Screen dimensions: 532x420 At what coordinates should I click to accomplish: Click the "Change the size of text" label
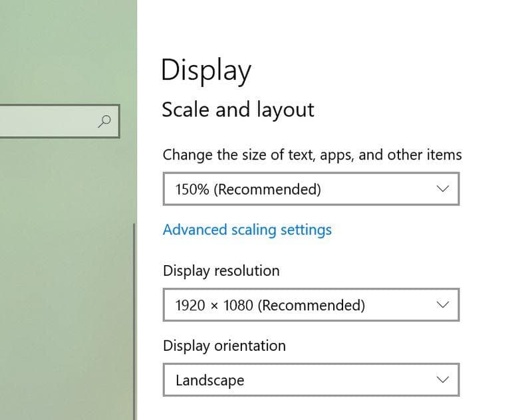[312, 155]
